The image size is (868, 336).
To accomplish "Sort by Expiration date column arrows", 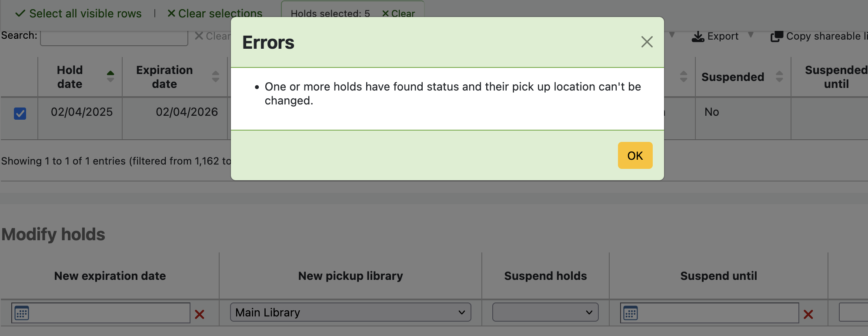I will point(216,77).
